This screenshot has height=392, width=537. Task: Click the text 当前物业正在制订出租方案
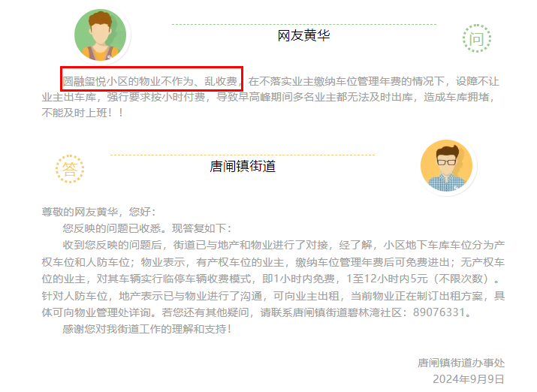416,295
